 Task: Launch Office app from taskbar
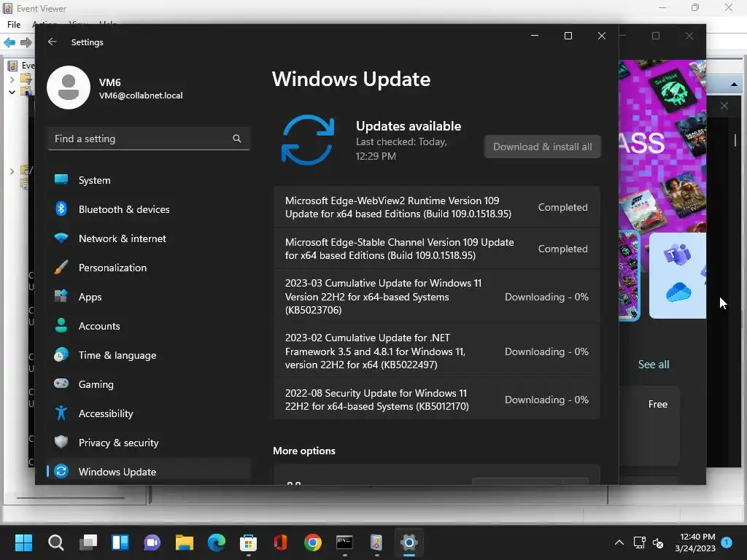[x=281, y=542]
